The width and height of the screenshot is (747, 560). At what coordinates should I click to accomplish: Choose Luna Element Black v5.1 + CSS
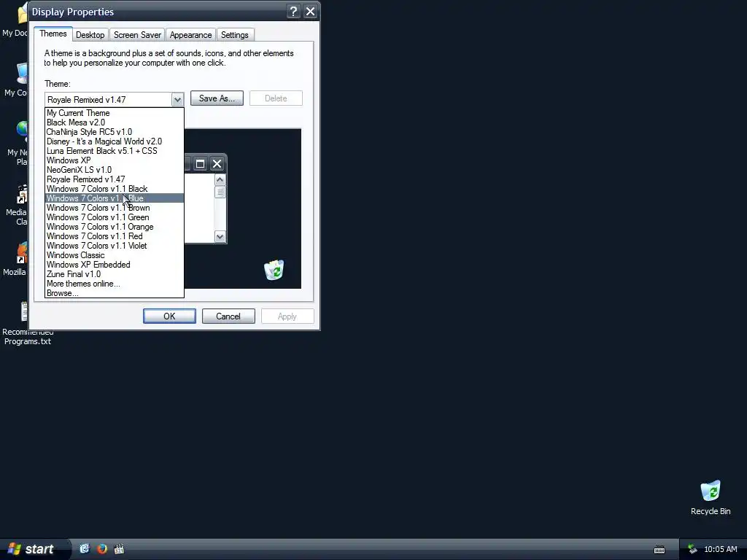pyautogui.click(x=115, y=151)
